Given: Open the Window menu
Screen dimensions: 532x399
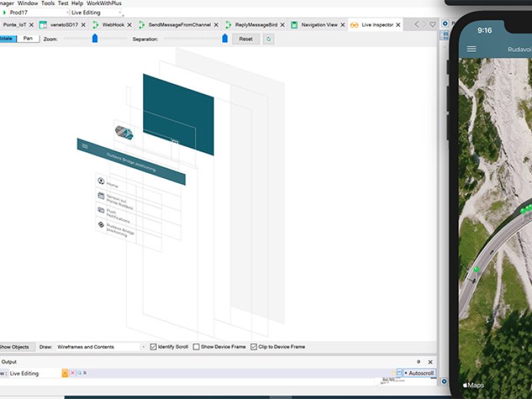Looking at the screenshot, I should tap(27, 3).
